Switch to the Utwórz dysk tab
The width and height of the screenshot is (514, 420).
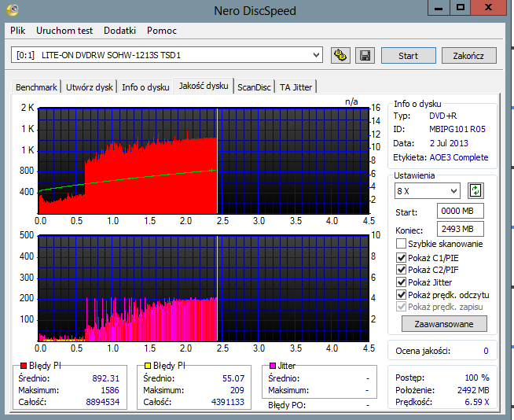coord(89,87)
